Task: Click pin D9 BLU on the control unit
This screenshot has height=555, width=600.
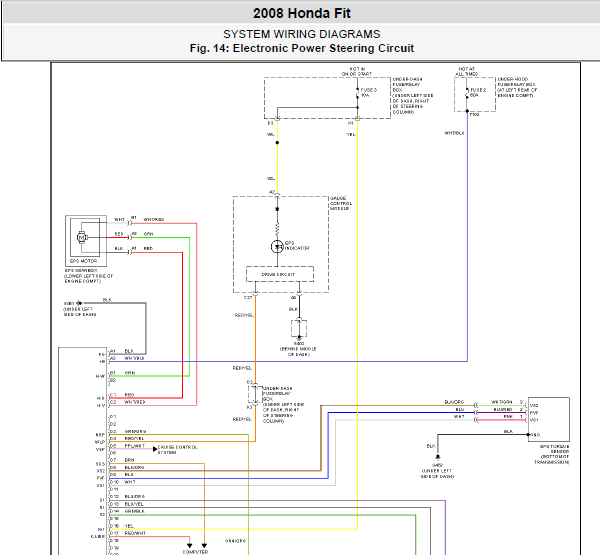Action: click(x=122, y=475)
